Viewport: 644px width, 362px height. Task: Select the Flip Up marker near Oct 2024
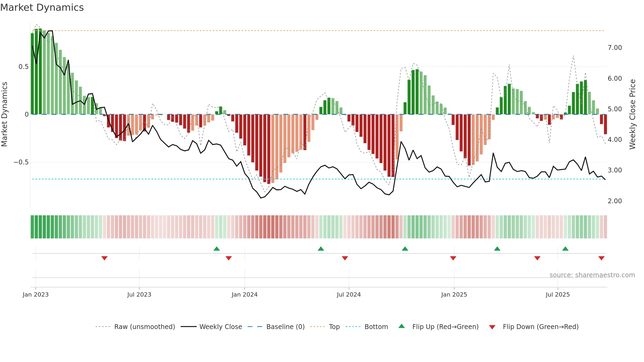pyautogui.click(x=405, y=249)
